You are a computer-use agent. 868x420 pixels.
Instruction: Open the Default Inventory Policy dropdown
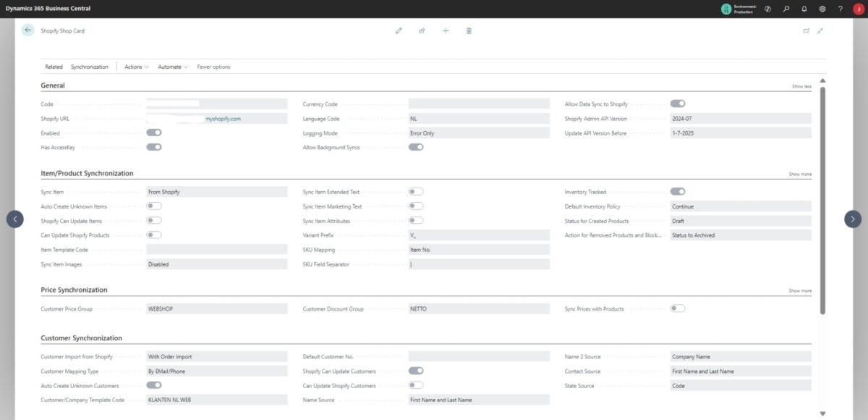click(x=741, y=206)
